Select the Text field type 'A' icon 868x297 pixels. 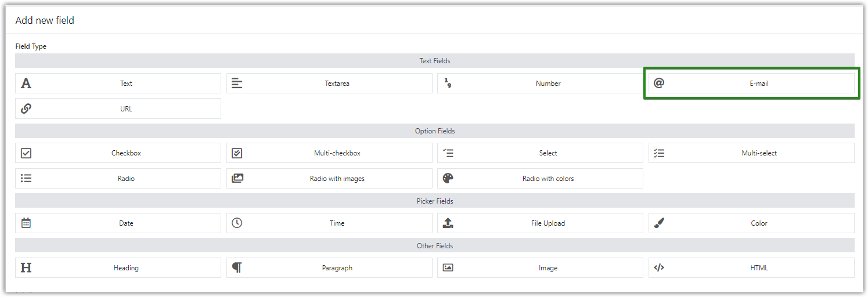click(26, 84)
